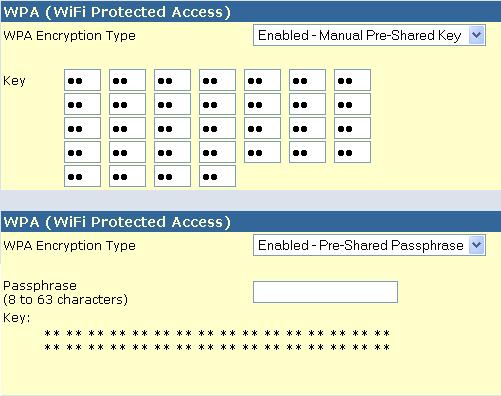The width and height of the screenshot is (501, 396).
Task: Click the first key box in third row
Action: [82, 128]
